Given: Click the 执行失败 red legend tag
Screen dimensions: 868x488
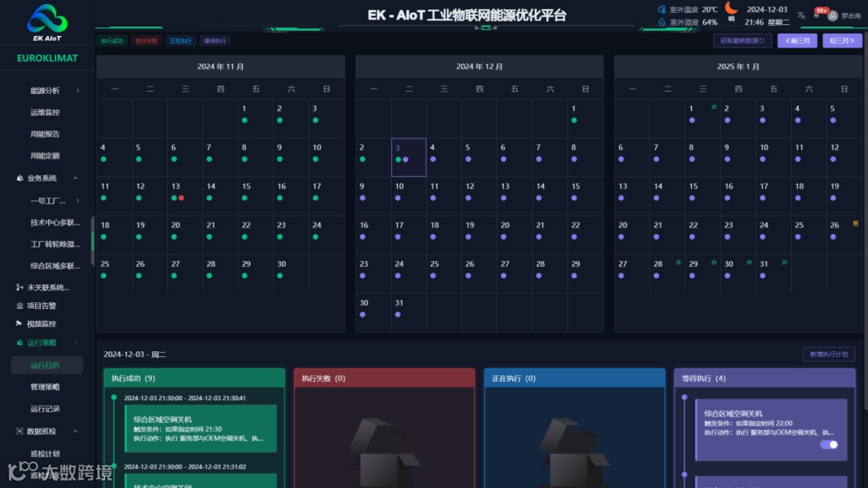Looking at the screenshot, I should coord(146,41).
